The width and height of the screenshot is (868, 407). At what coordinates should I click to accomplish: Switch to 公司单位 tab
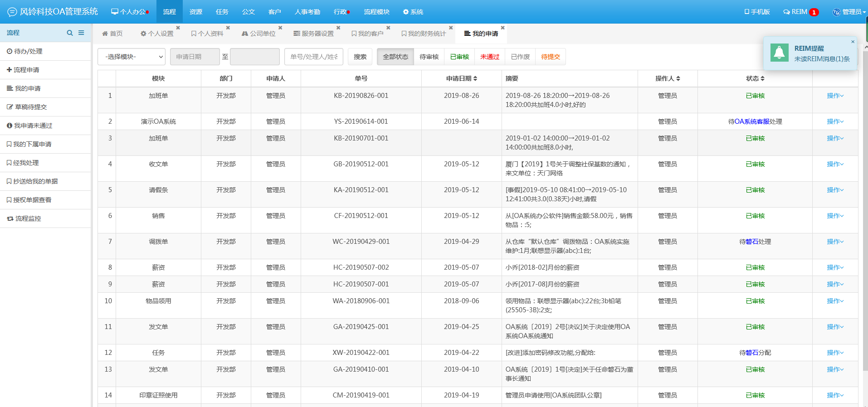coord(258,34)
